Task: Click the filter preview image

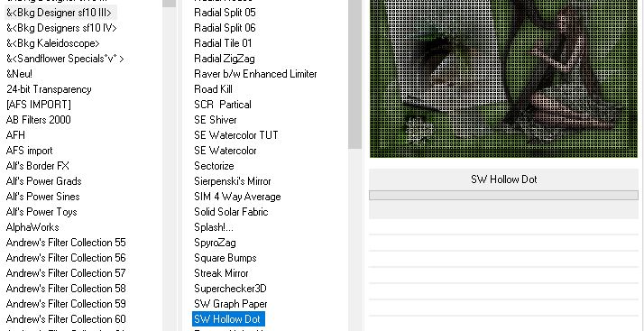Action: tap(503, 78)
